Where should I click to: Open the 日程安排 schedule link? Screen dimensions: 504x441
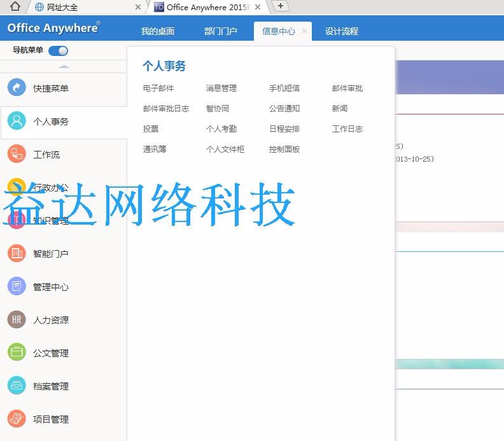(x=284, y=129)
